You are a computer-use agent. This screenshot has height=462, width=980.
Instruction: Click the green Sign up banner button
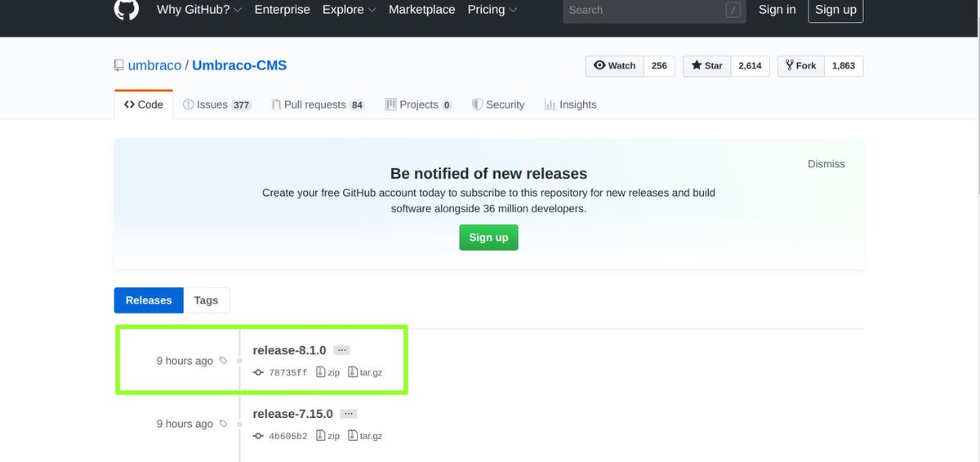[x=488, y=238]
